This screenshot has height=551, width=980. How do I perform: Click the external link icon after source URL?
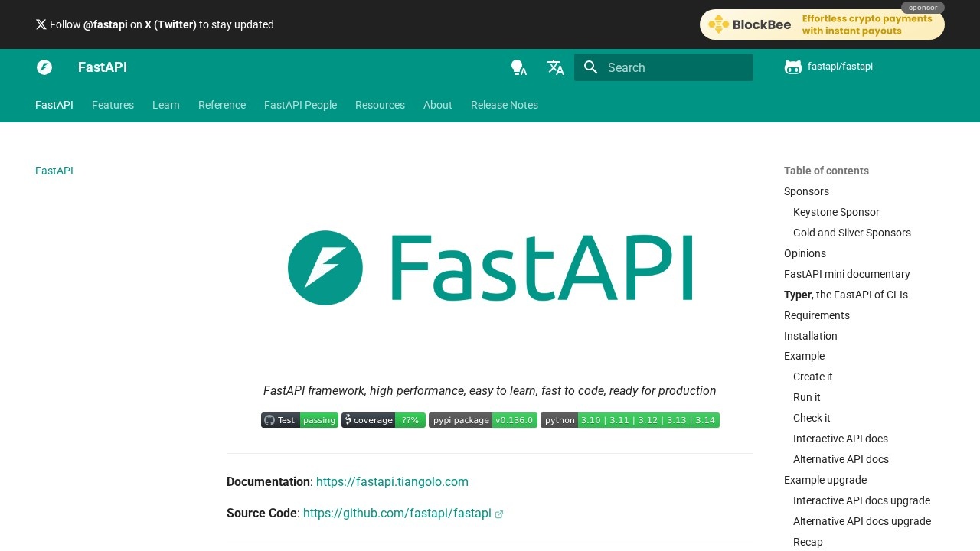coord(499,514)
